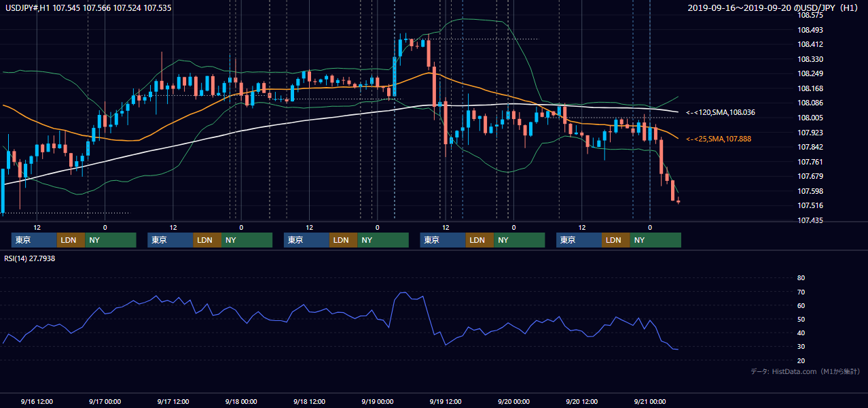The width and height of the screenshot is (868, 408).
Task: Click price axis label 107.679
Action: click(x=810, y=176)
